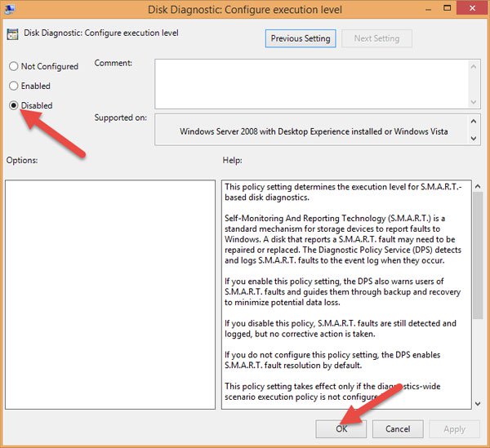Viewport: 490px width, 448px height.
Task: Click Help pane scroll up arrow
Action: pos(478,186)
